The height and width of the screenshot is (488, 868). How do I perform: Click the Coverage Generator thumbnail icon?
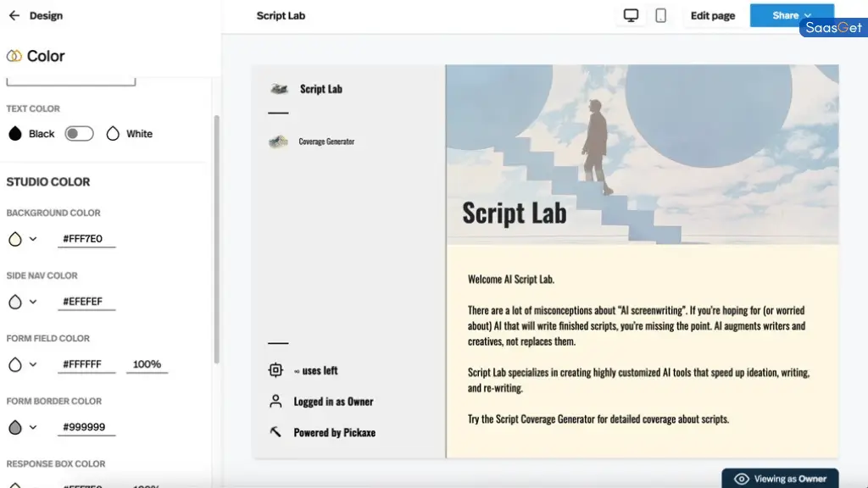click(278, 141)
